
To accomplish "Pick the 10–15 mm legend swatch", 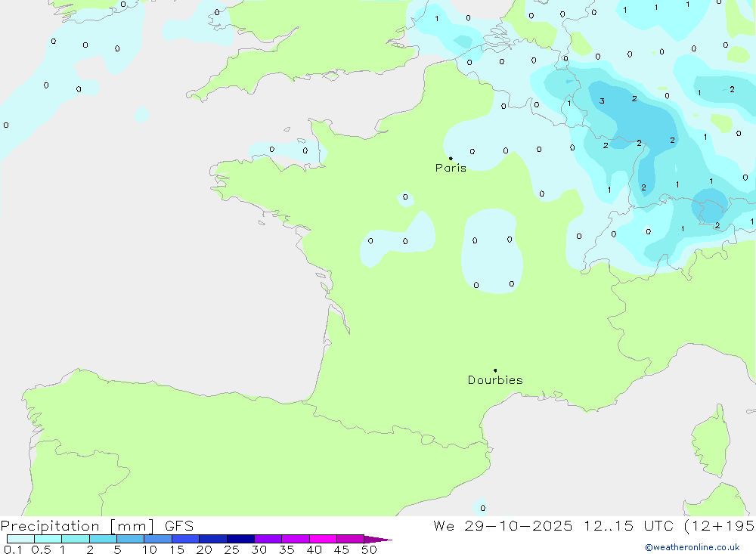I will pyautogui.click(x=158, y=539).
